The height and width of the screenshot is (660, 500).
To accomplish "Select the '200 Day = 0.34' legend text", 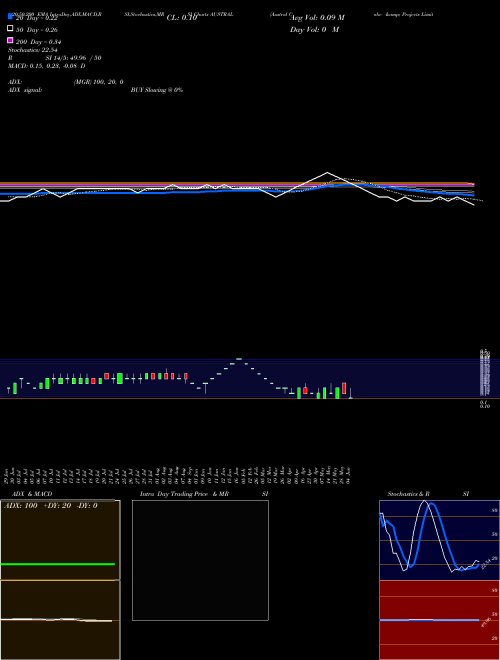I will click(38, 42).
